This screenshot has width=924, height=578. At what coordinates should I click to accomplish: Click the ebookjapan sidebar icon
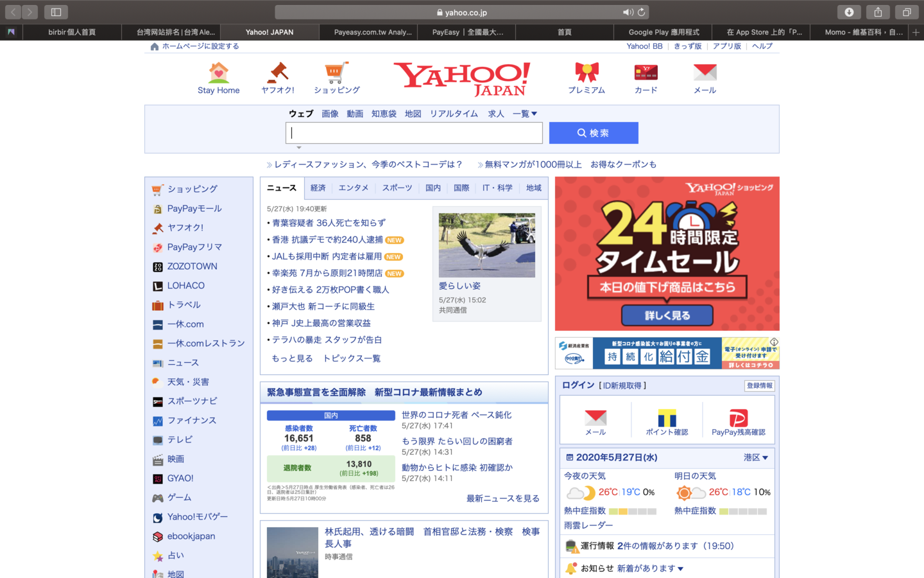click(x=158, y=536)
